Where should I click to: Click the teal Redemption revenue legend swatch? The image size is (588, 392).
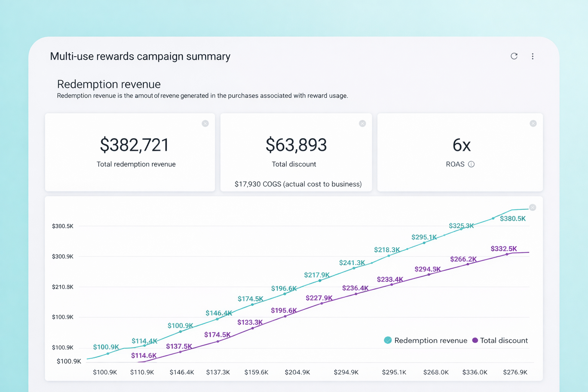(388, 340)
